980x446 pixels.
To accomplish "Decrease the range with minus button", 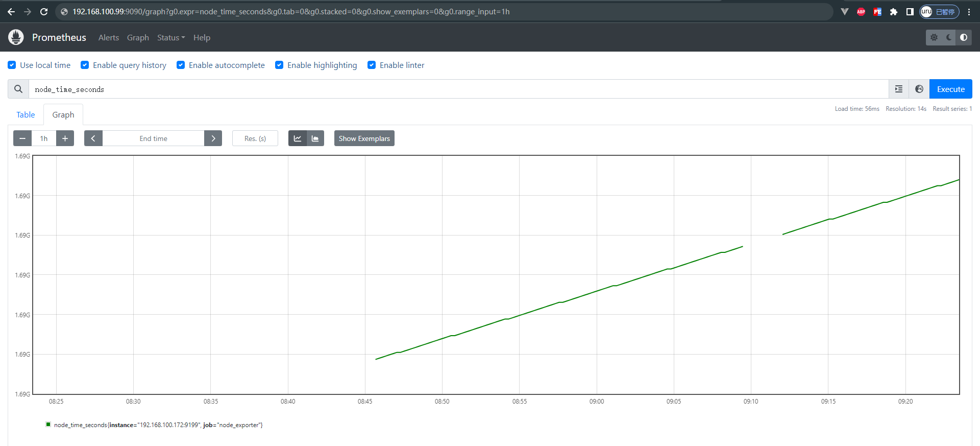I will [22, 138].
